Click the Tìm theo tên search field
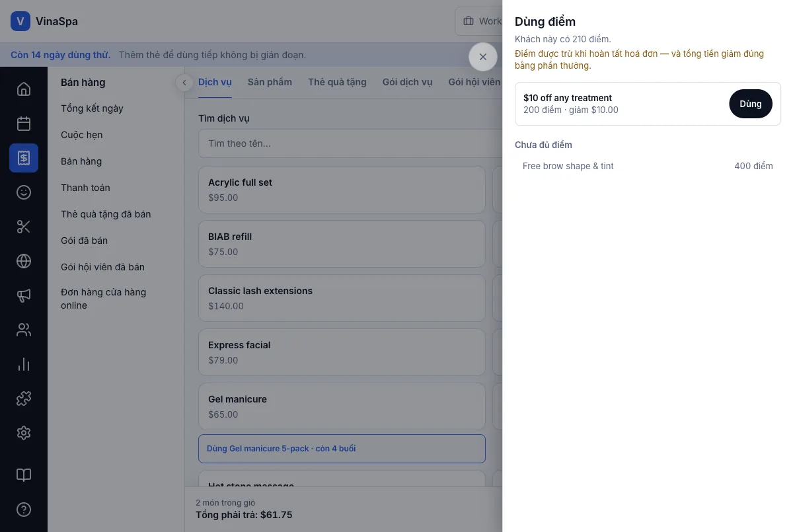The width and height of the screenshot is (793, 532). click(x=350, y=143)
